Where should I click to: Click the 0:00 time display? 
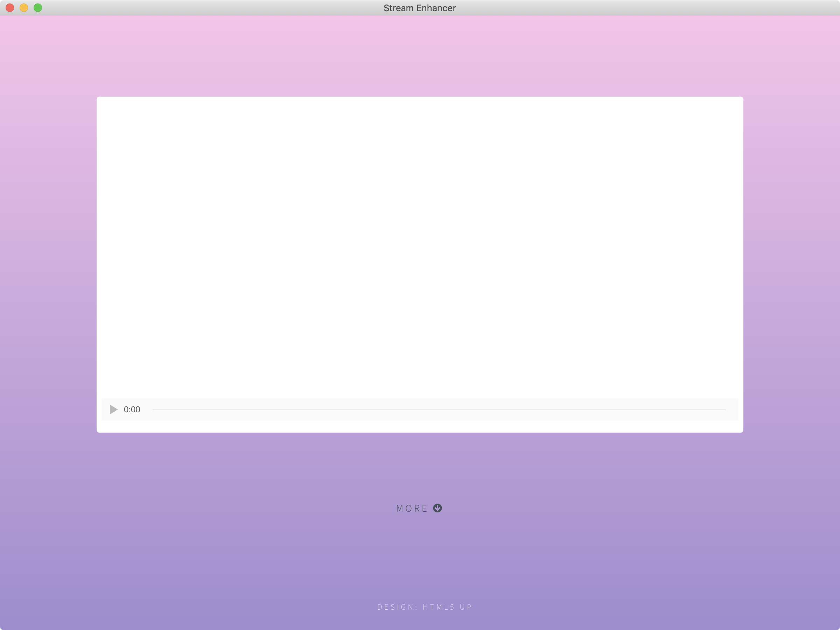pyautogui.click(x=132, y=409)
